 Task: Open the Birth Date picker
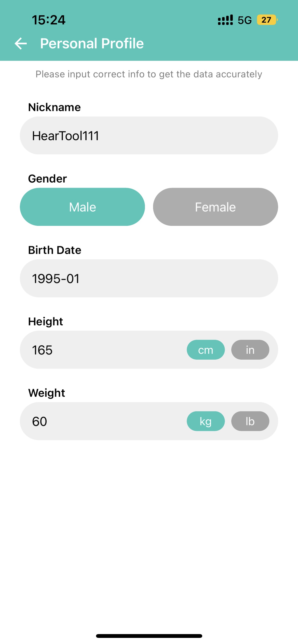point(149,278)
